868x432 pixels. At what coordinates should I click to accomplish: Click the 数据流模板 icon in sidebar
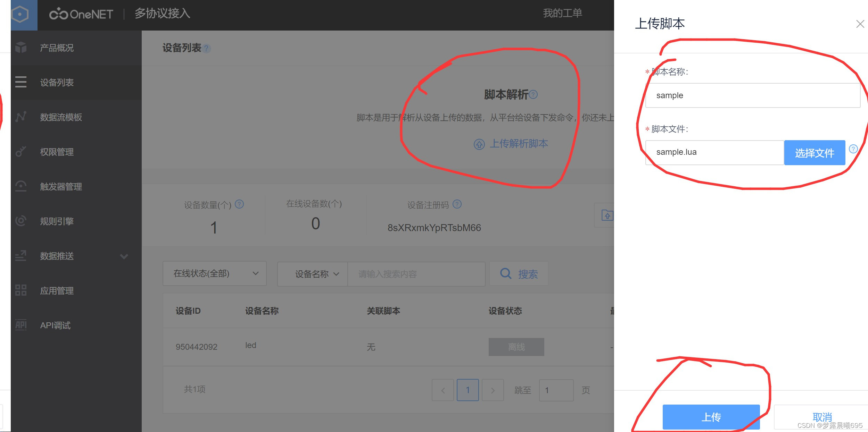[21, 117]
